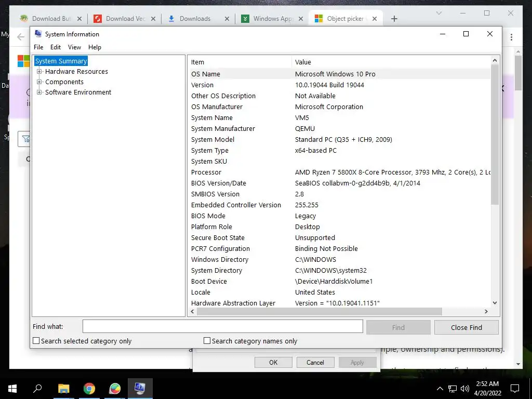Toggle Search category names only
Viewport: 532px width, 399px height.
tap(207, 341)
